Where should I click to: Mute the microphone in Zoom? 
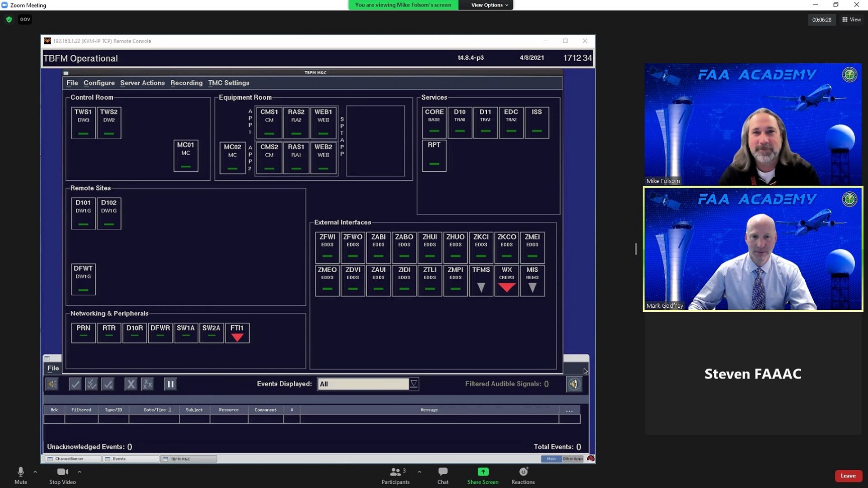pos(21,475)
